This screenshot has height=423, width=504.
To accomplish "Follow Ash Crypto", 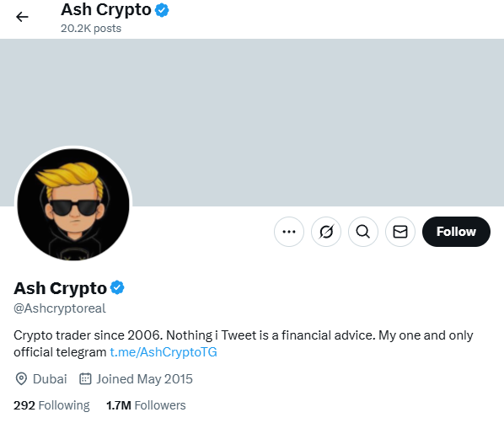I will point(456,232).
